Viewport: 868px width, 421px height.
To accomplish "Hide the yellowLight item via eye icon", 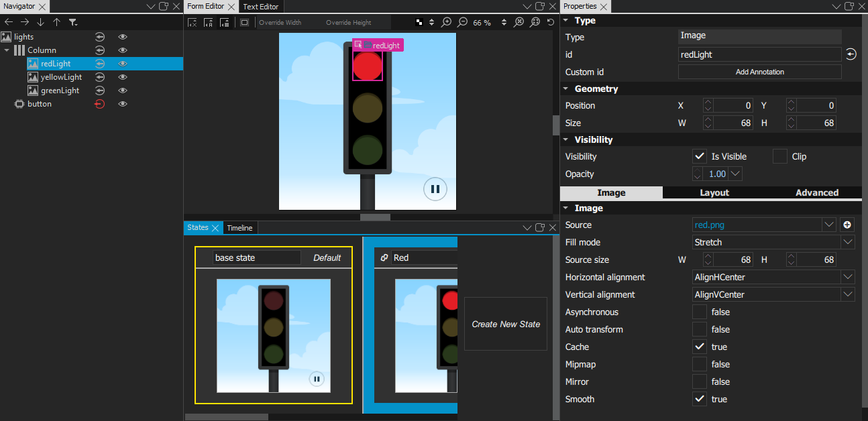I will (x=123, y=77).
